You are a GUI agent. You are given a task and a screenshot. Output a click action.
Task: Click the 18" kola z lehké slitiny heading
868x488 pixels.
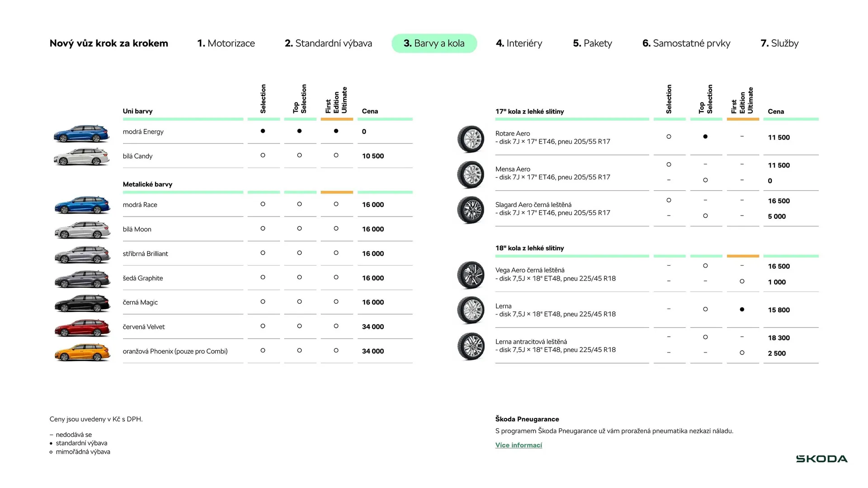point(530,248)
